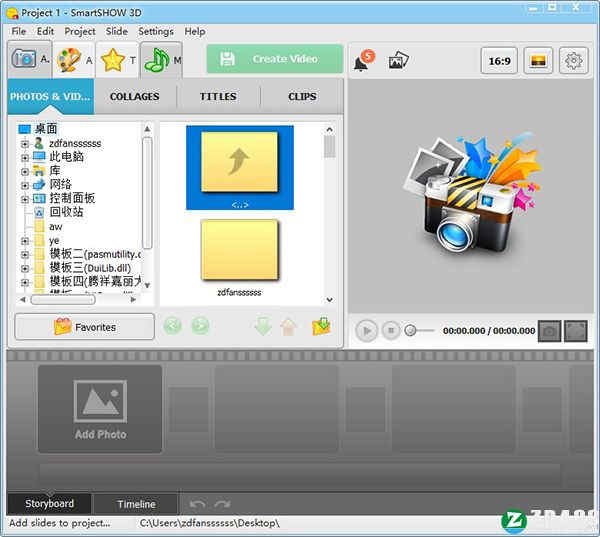
Task: Open the 16:9 aspect ratio selector
Action: tap(499, 60)
